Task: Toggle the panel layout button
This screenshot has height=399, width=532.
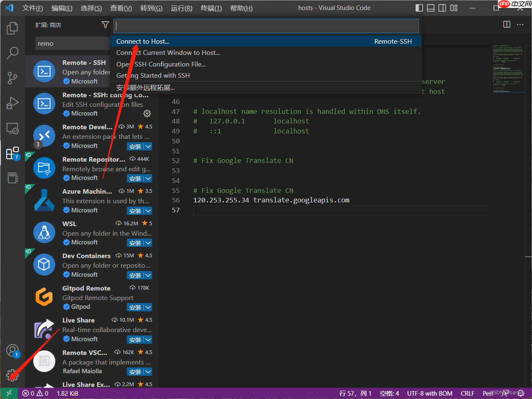Action: (431, 8)
